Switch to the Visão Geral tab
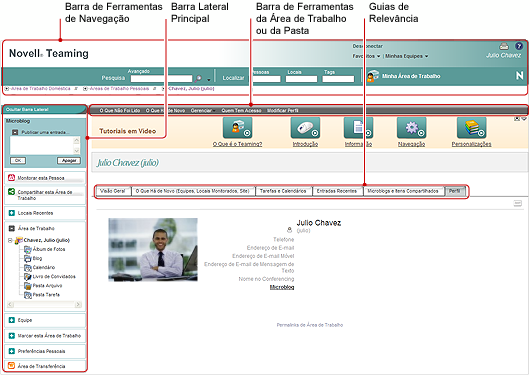 (x=113, y=191)
